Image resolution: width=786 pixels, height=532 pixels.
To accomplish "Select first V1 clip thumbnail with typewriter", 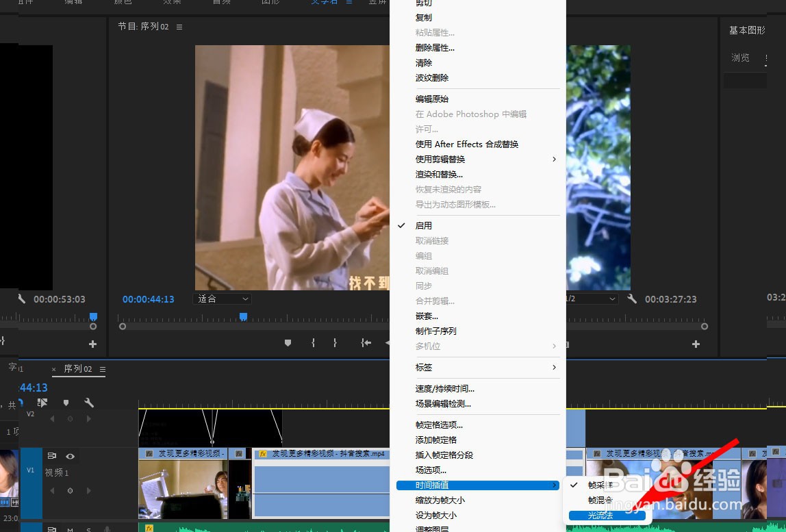I will 183,489.
